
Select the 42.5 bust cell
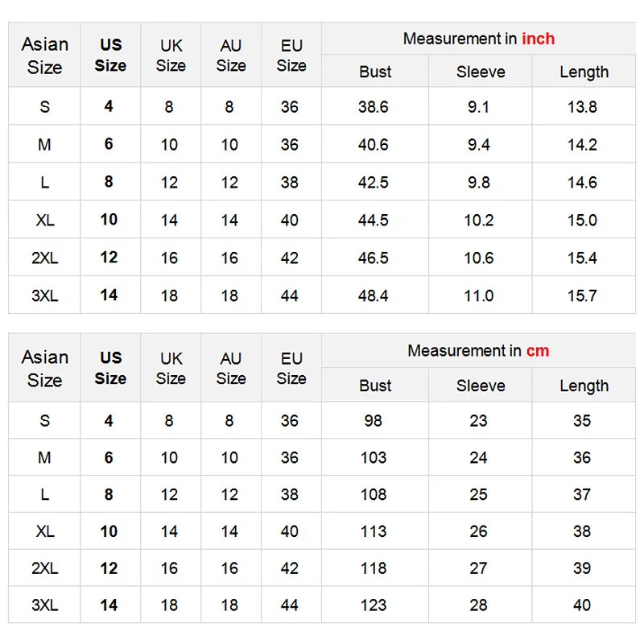(x=374, y=182)
